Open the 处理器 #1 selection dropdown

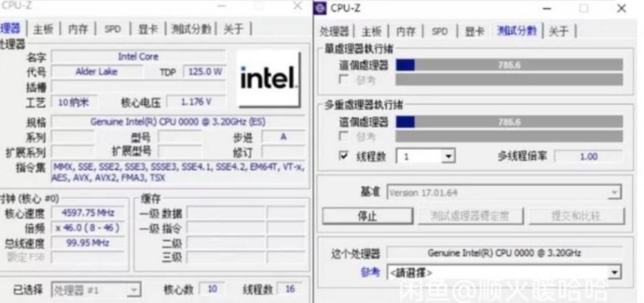96,290
